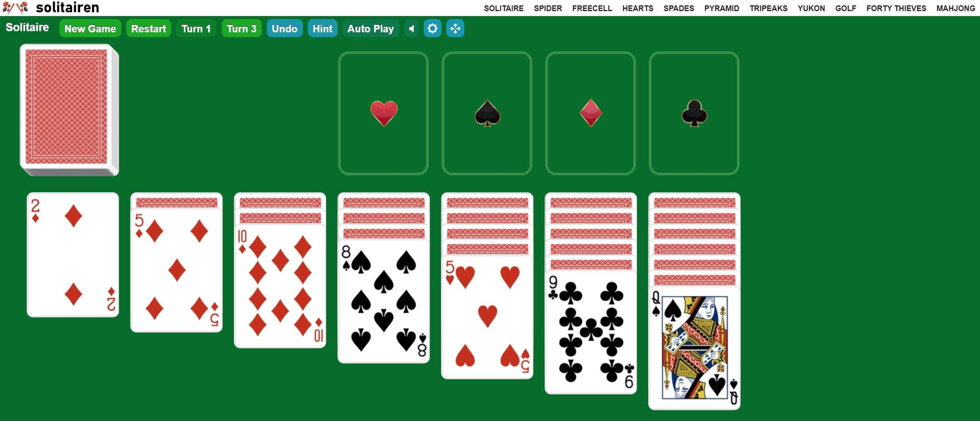Click Restart game icon
This screenshot has height=421, width=980.
tap(149, 29)
